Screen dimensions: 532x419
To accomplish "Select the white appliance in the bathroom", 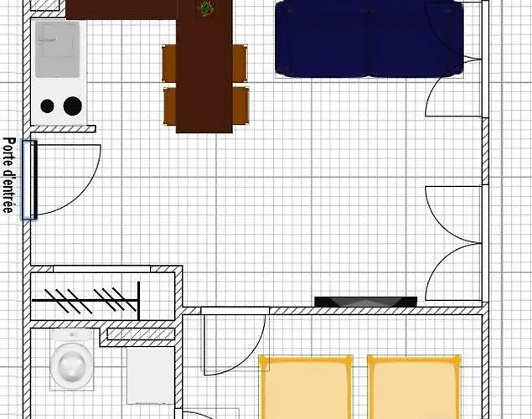I will tap(151, 375).
